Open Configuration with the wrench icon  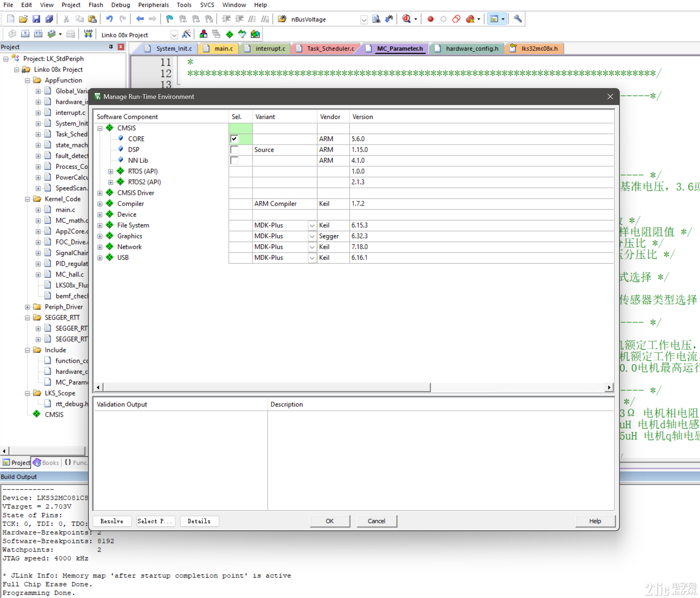pos(518,19)
